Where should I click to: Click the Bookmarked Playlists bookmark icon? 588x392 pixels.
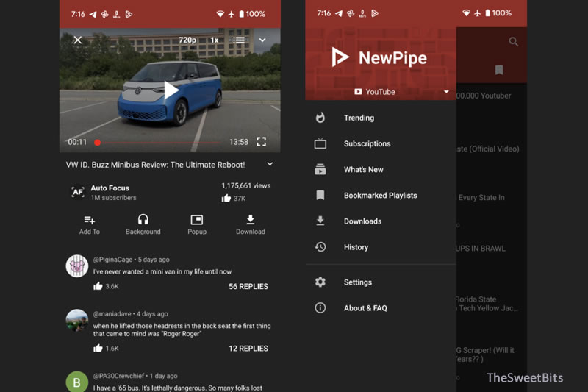tap(320, 195)
